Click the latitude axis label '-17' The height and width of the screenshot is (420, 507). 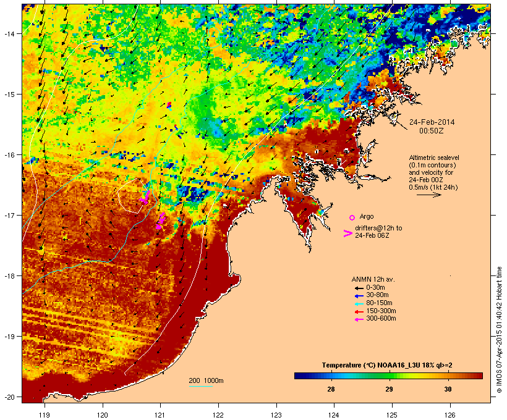tap(9, 215)
